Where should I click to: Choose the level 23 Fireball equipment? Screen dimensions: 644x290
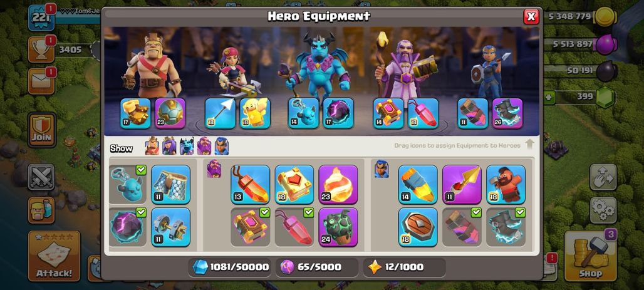point(338,184)
